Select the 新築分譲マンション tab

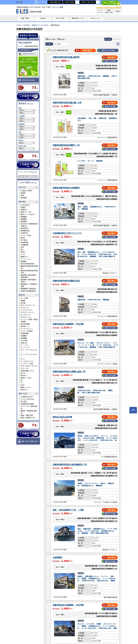pyautogui.click(x=78, y=18)
